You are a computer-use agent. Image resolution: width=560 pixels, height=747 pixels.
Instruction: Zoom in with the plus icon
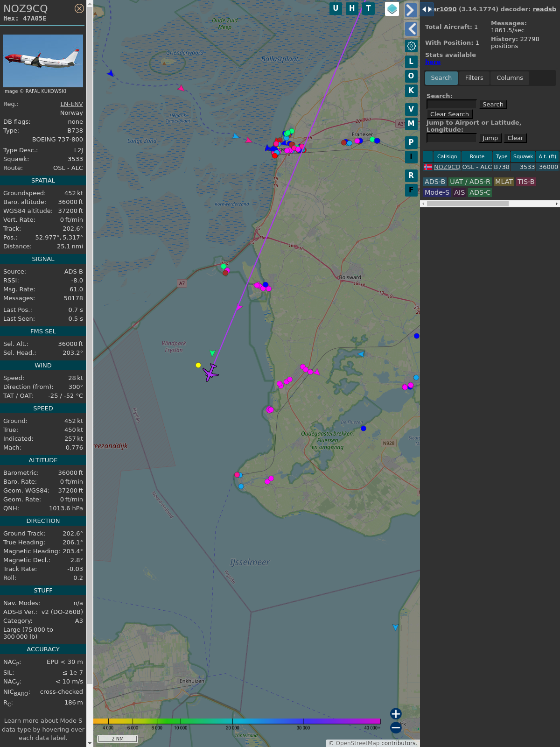(x=396, y=714)
